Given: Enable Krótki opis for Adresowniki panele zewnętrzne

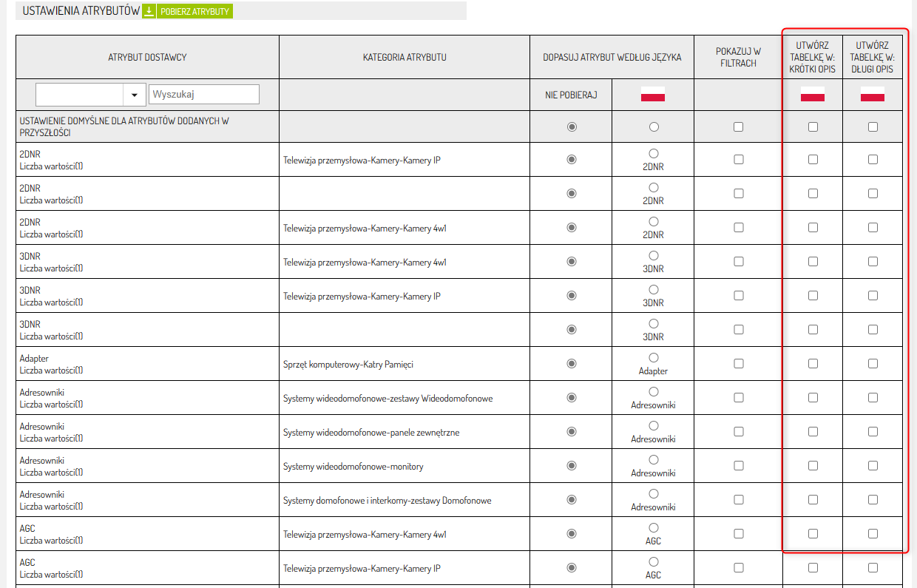Looking at the screenshot, I should [x=813, y=431].
